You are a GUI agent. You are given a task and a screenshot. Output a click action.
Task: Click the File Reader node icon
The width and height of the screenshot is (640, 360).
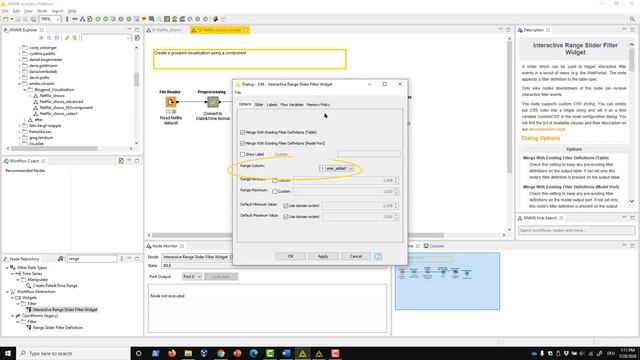pos(171,102)
